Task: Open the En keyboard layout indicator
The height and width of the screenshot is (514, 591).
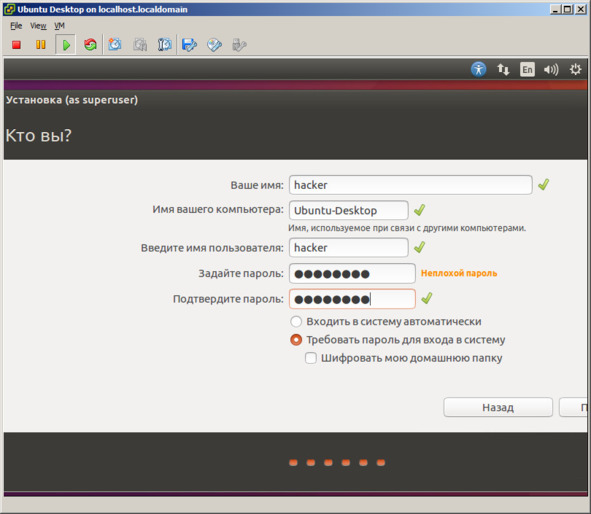Action: click(527, 69)
